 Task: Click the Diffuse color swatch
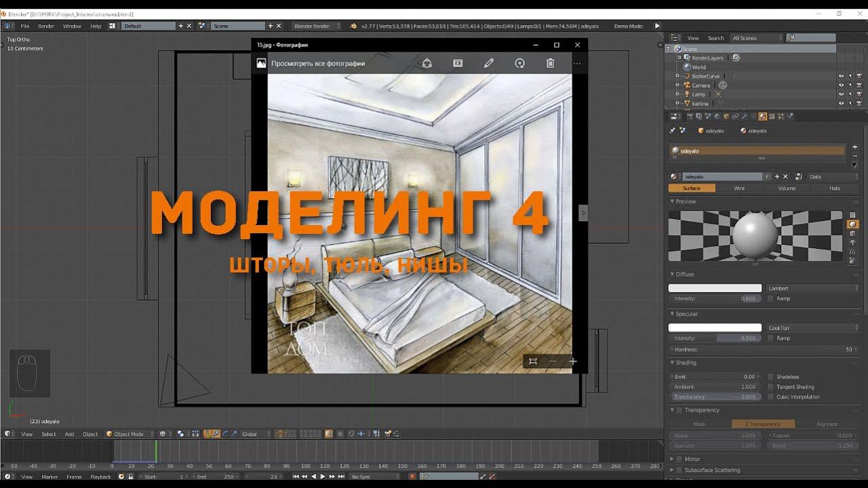[715, 288]
